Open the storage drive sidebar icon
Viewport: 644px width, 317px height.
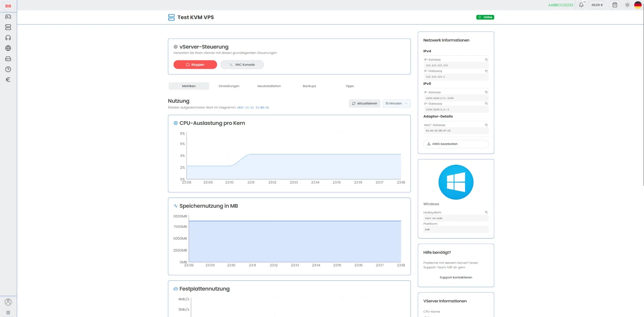pos(8,59)
